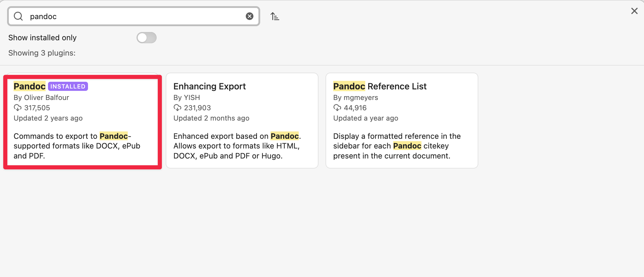
Task: Click the Enhancing Export description text
Action: [237, 146]
